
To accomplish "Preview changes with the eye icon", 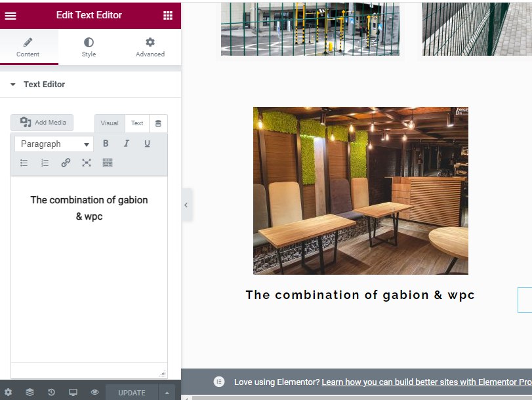I will [94, 393].
